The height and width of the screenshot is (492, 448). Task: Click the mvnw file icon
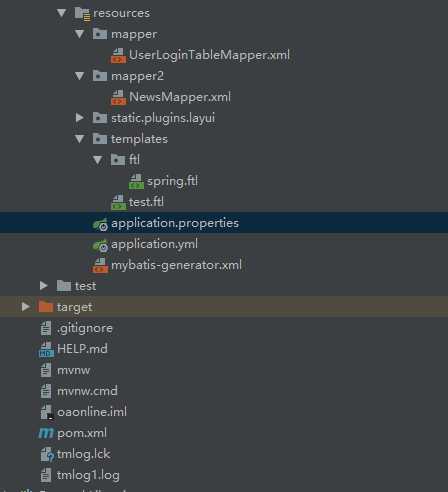tap(46, 370)
